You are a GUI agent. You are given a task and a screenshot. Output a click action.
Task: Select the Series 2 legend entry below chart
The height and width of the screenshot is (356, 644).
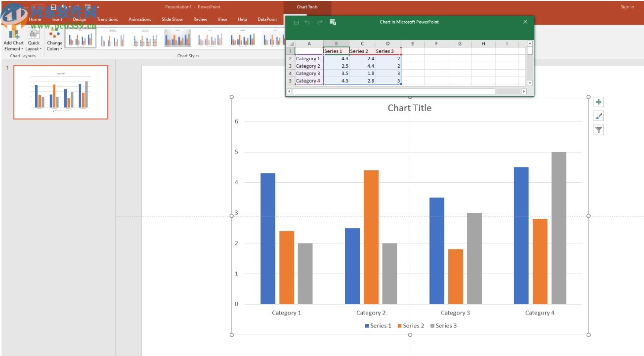[x=411, y=326]
